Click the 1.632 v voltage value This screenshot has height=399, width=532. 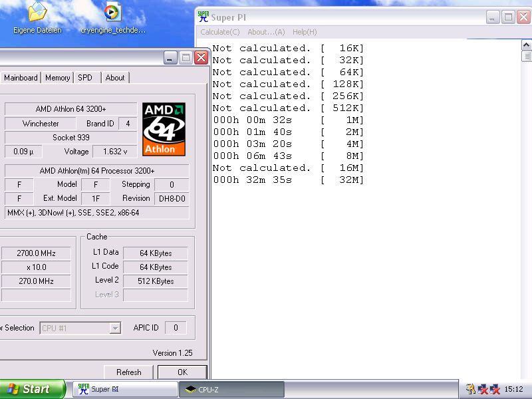click(x=115, y=152)
